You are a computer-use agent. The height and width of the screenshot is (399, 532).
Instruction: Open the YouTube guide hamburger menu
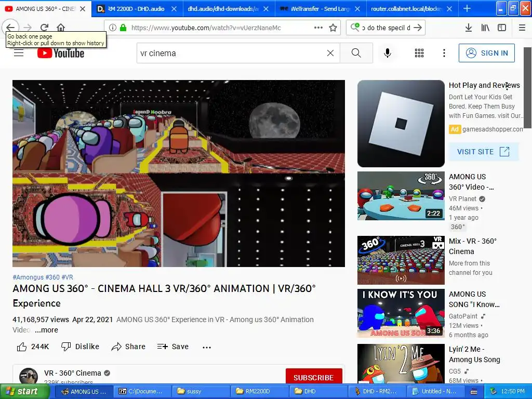click(19, 53)
